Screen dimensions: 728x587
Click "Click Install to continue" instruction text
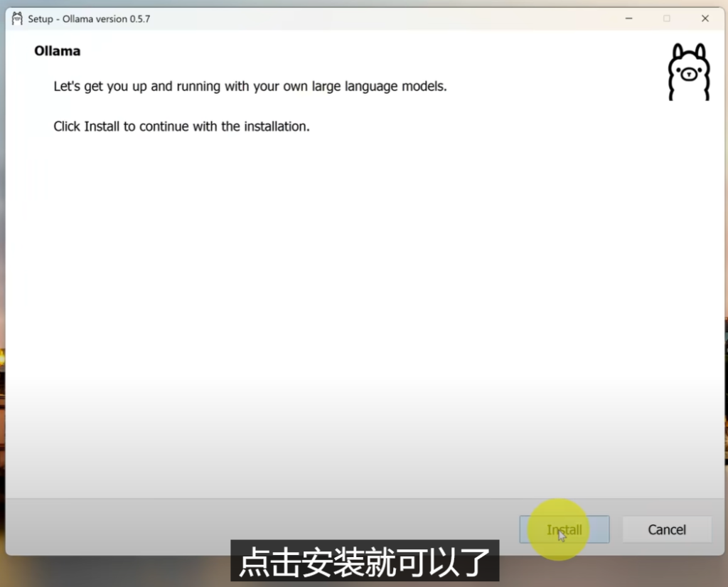pos(181,127)
